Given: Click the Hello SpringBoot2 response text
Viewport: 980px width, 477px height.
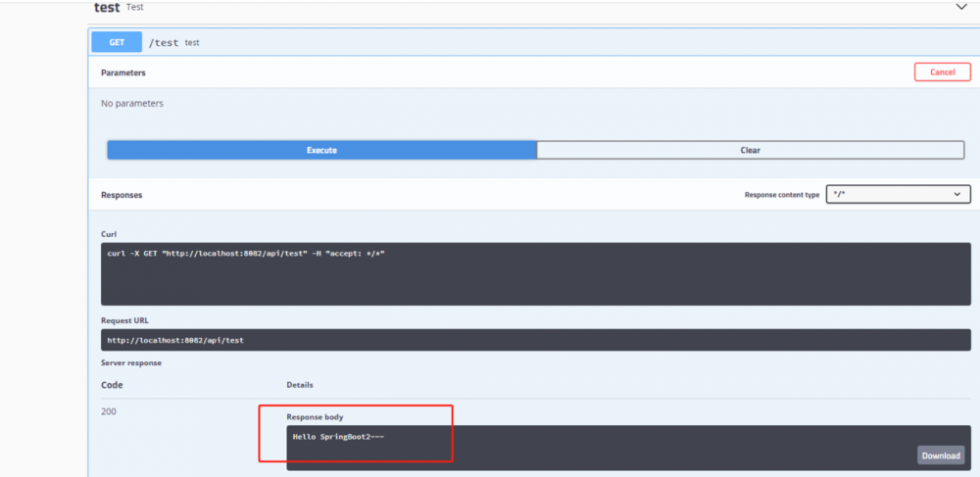Looking at the screenshot, I should click(338, 437).
